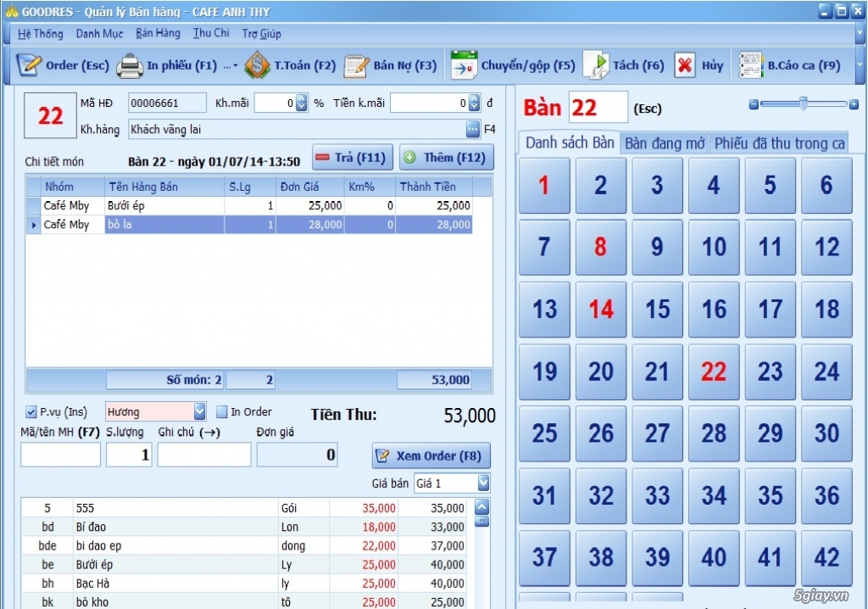The image size is (868, 609).
Task: Click the Bán Nợ (F3) icon
Action: (x=356, y=65)
